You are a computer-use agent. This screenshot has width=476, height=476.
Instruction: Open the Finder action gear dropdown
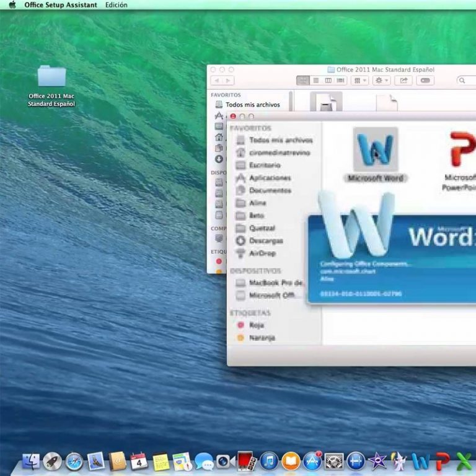coord(381,81)
